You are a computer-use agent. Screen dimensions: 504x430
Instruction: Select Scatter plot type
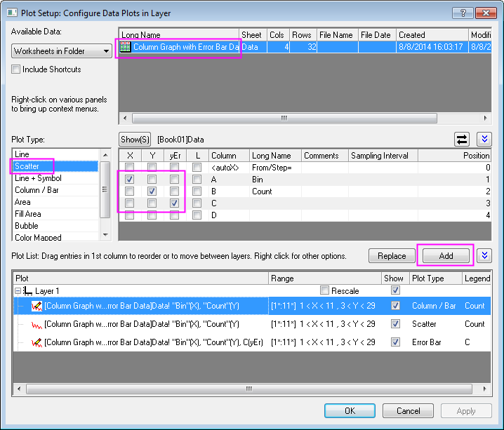55,166
